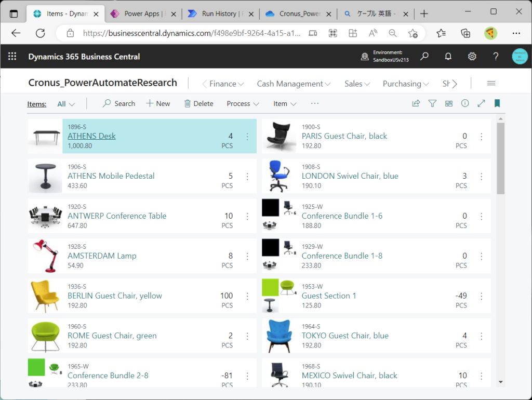Image resolution: width=532 pixels, height=400 pixels.
Task: Expand the Item action menu
Action: pos(285,104)
